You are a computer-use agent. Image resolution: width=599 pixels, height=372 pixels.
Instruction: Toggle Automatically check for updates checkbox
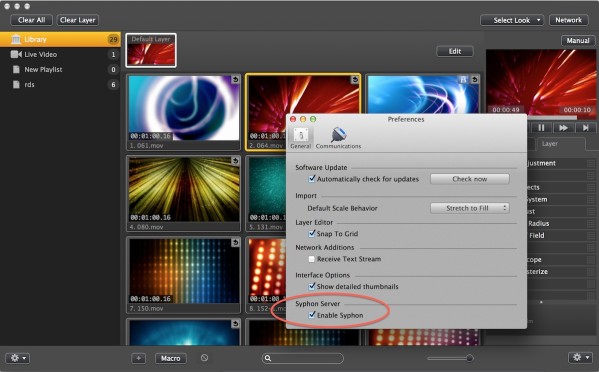coord(312,179)
